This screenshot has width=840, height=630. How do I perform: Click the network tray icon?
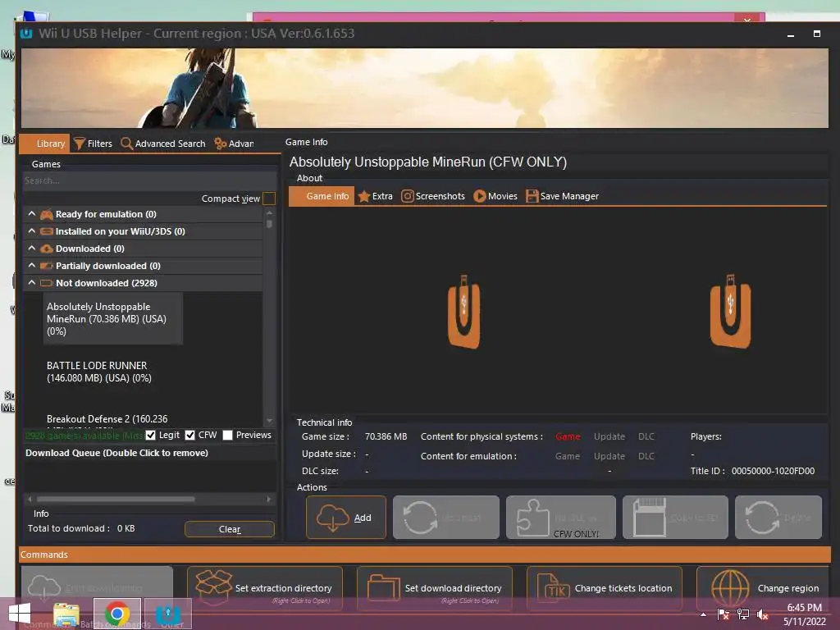(x=742, y=614)
